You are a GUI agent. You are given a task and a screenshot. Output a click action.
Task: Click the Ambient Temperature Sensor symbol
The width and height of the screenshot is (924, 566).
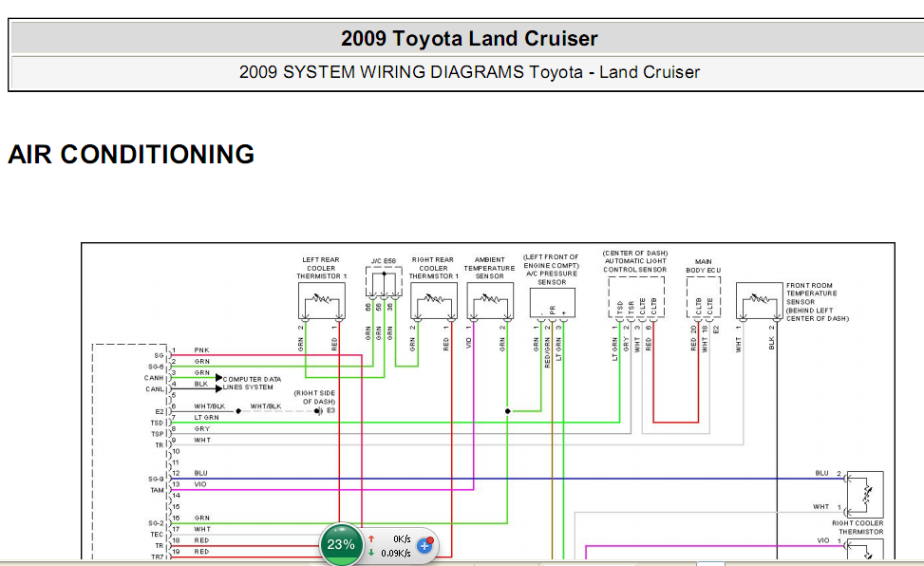[490, 301]
